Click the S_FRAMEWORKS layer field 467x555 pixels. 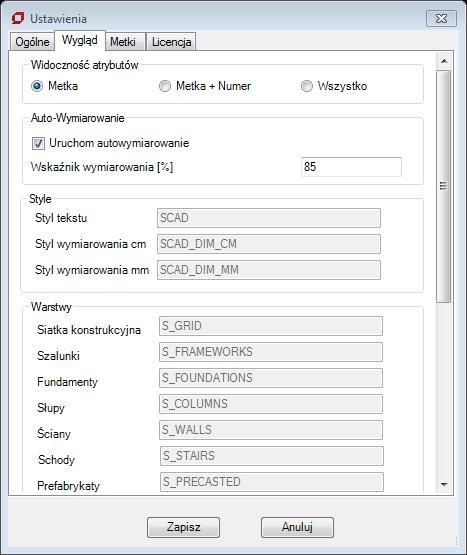click(x=271, y=352)
